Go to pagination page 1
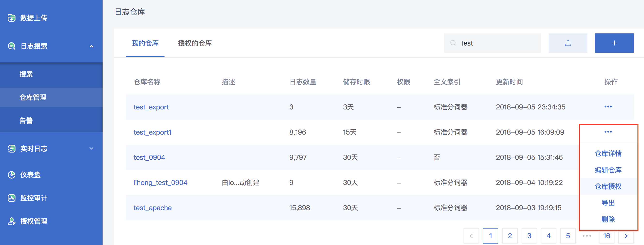 pyautogui.click(x=490, y=236)
